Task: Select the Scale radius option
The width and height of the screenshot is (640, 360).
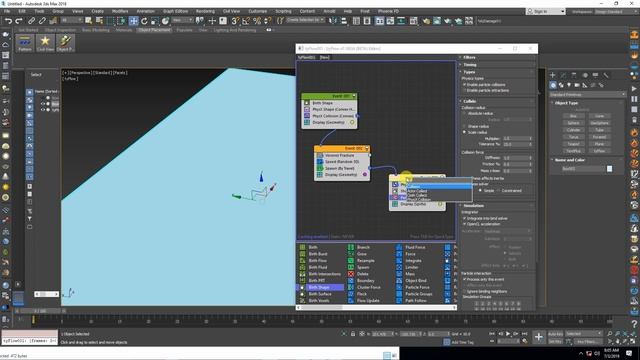Action: click(x=464, y=132)
